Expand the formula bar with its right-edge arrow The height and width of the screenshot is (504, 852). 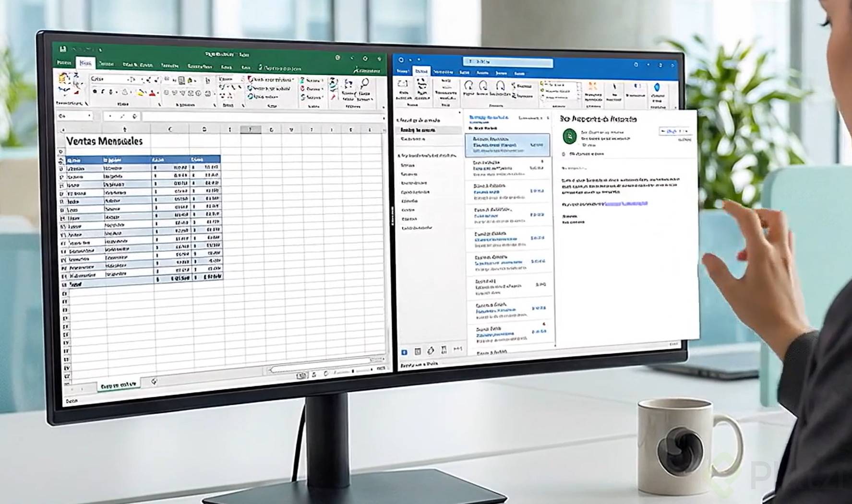[384, 118]
